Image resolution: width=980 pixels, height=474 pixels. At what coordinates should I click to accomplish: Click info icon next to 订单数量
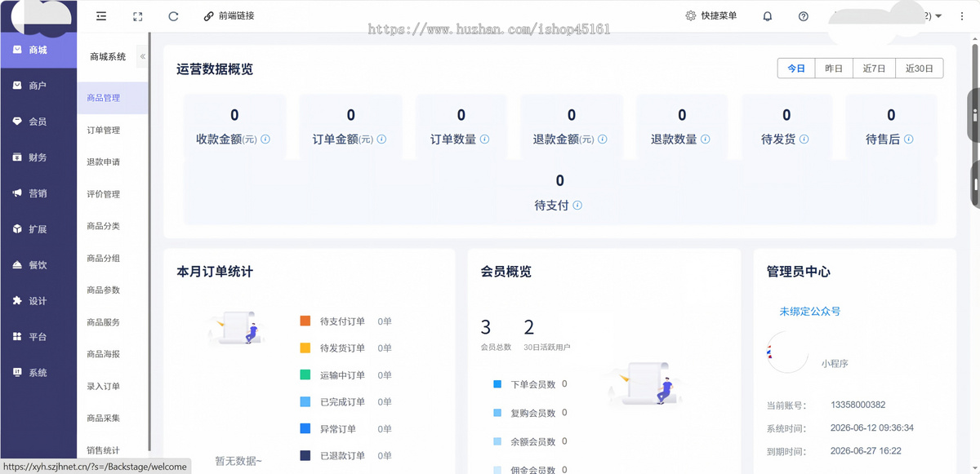pyautogui.click(x=484, y=140)
